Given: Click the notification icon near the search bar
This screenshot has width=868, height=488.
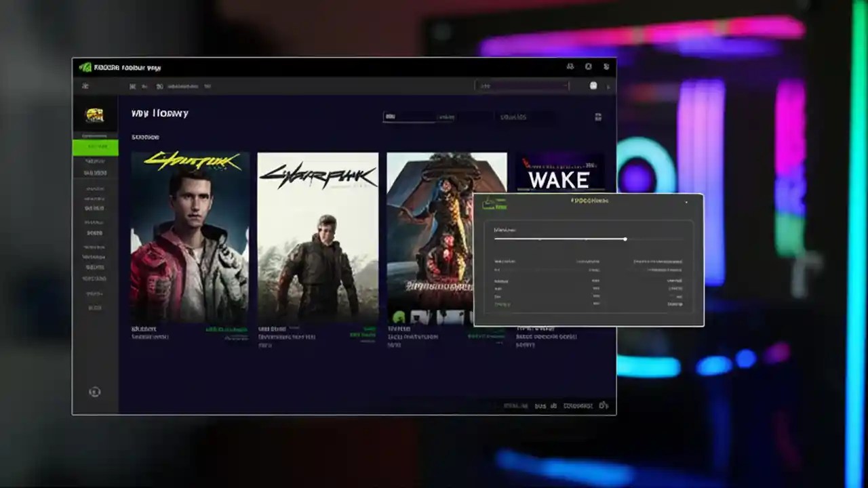Looking at the screenshot, I should [x=593, y=86].
